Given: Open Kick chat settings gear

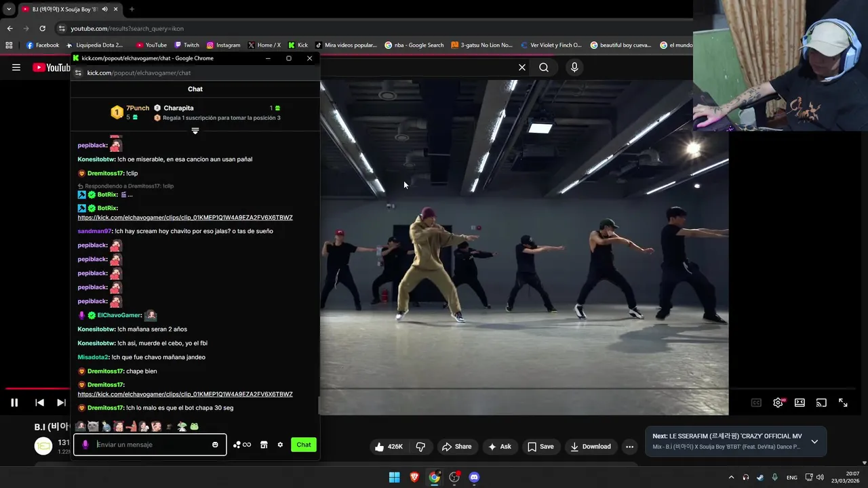Looking at the screenshot, I should (280, 445).
